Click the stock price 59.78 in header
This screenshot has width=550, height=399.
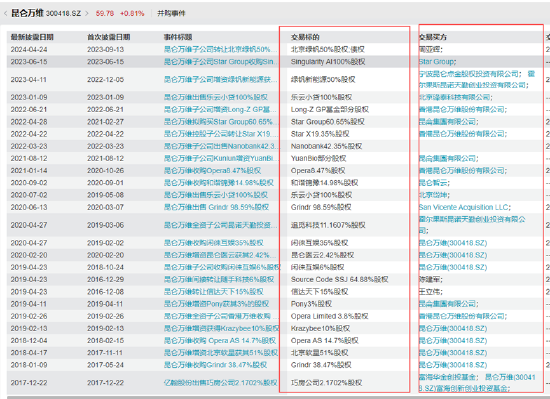tap(105, 13)
